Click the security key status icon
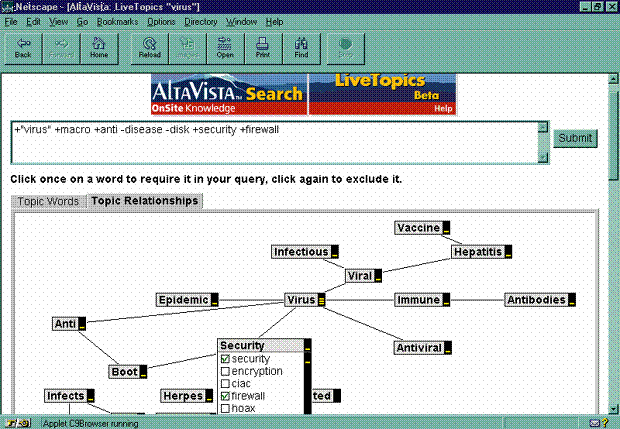The height and width of the screenshot is (429, 620). point(12,423)
